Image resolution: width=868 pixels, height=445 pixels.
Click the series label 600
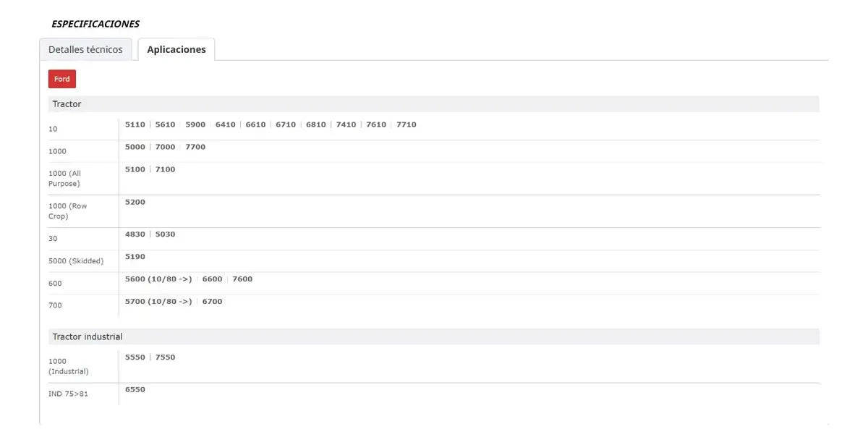(x=55, y=284)
